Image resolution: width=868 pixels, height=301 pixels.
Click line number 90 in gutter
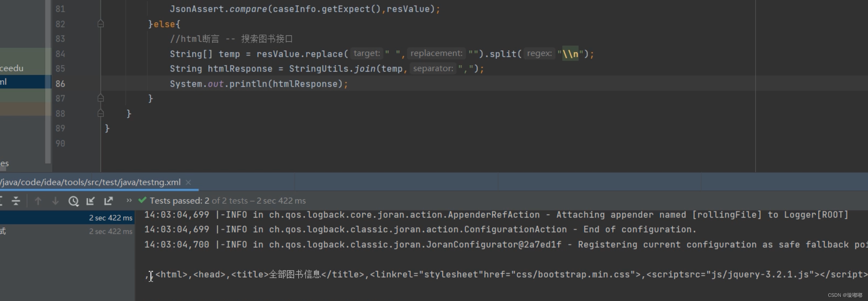click(60, 143)
